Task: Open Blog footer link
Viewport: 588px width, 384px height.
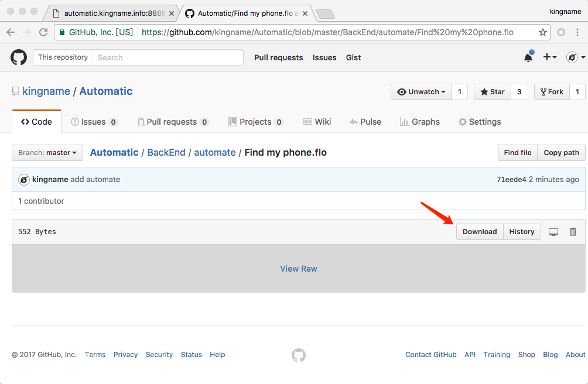Action: [x=551, y=355]
